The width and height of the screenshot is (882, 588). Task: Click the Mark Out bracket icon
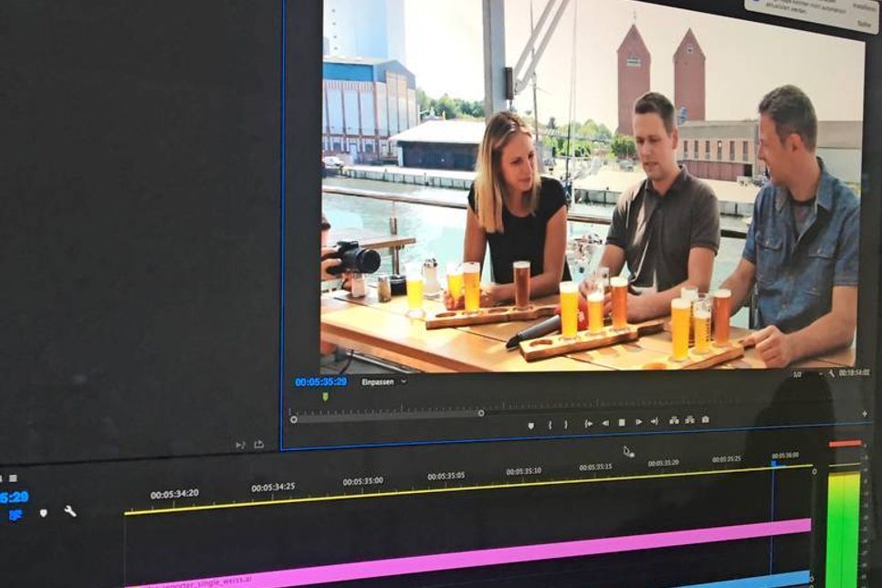click(x=565, y=424)
